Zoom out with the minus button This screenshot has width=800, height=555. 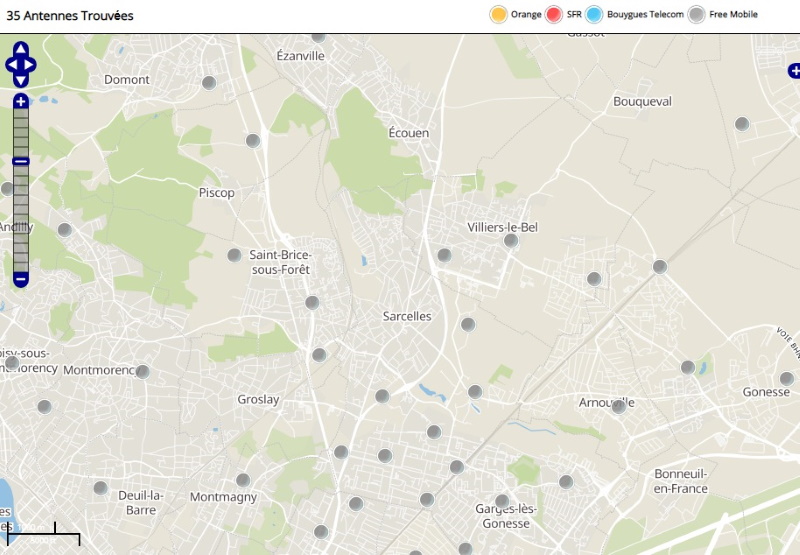(x=21, y=279)
